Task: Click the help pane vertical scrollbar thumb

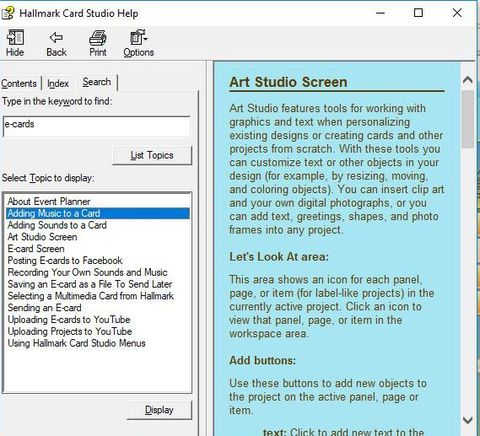Action: pos(468,119)
